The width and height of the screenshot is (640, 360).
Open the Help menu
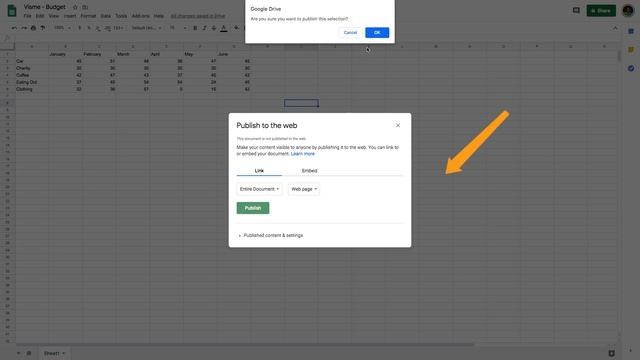tap(158, 16)
